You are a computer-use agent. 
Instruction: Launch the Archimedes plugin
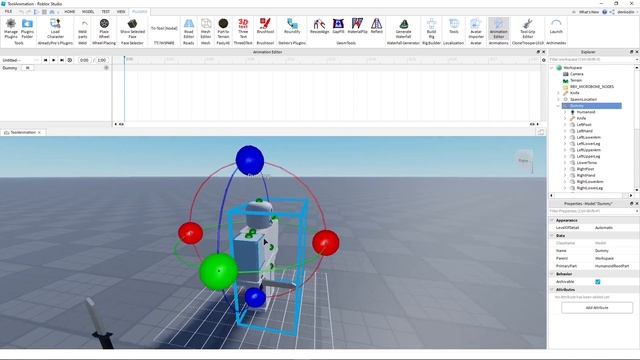[x=556, y=26]
